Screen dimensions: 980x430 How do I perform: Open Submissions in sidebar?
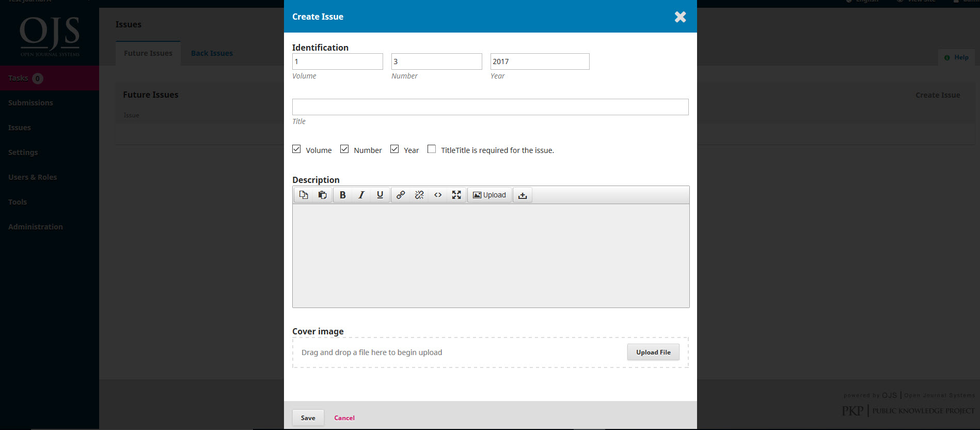[x=50, y=103]
